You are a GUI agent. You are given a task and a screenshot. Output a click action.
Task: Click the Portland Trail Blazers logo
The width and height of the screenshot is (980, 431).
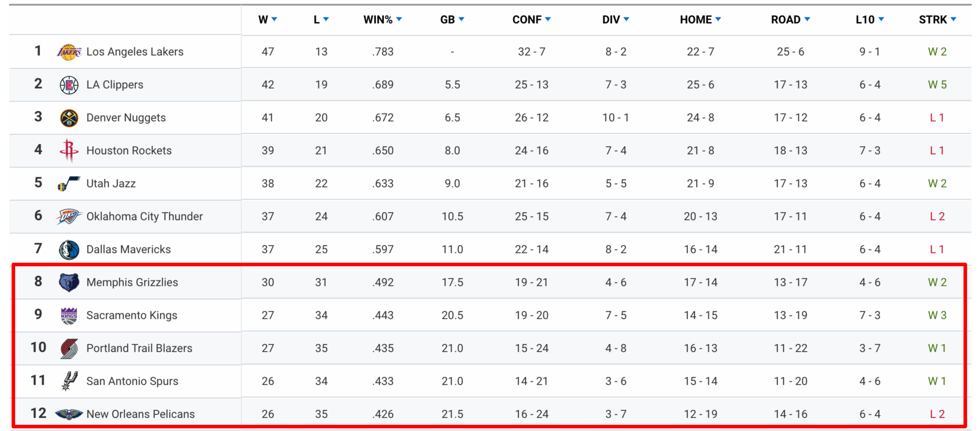(x=69, y=348)
